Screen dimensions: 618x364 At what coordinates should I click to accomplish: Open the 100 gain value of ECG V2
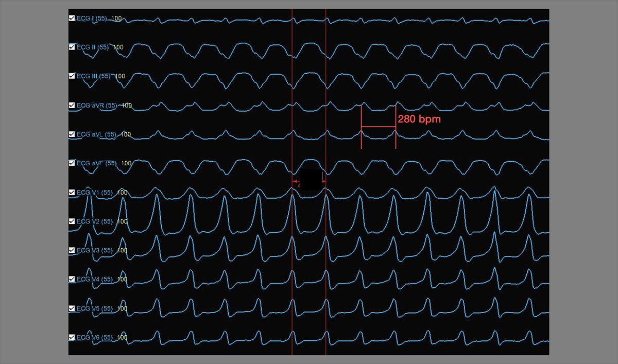pyautogui.click(x=122, y=221)
